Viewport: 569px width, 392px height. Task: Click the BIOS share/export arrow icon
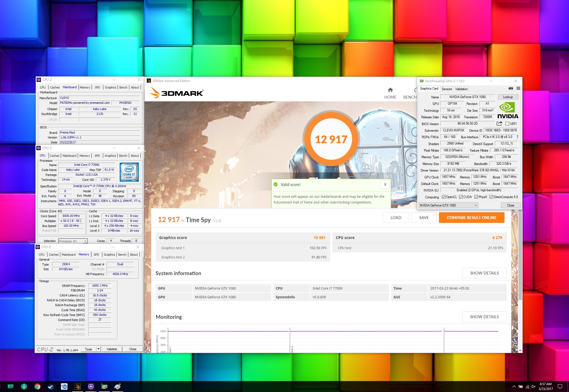pos(499,123)
